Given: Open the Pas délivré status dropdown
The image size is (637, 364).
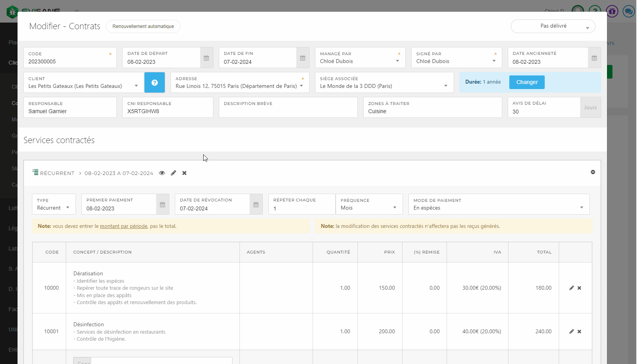Looking at the screenshot, I should (x=553, y=26).
